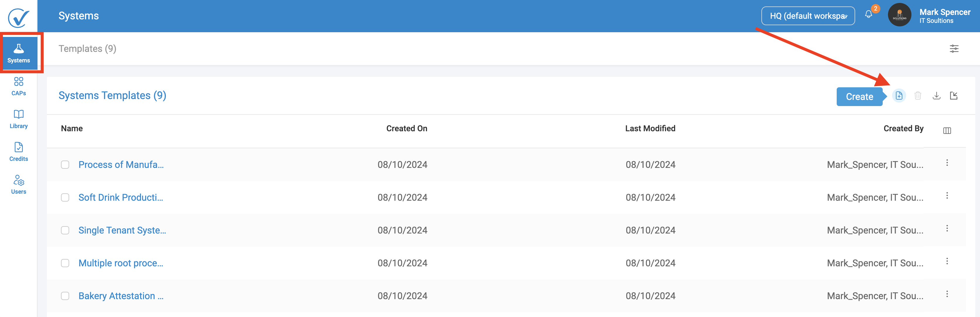980x317 pixels.
Task: Click the import icon beside download
Action: 954,96
